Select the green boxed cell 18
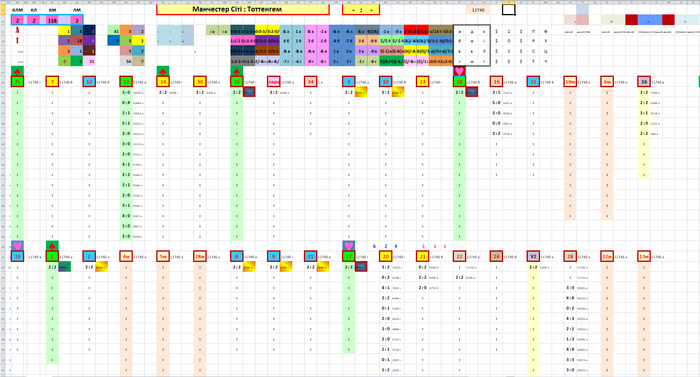The width and height of the screenshot is (700, 377). point(459,82)
